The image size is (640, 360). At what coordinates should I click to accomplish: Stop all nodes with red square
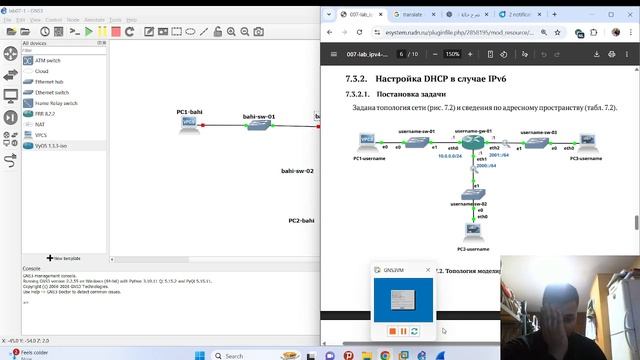pos(116,31)
